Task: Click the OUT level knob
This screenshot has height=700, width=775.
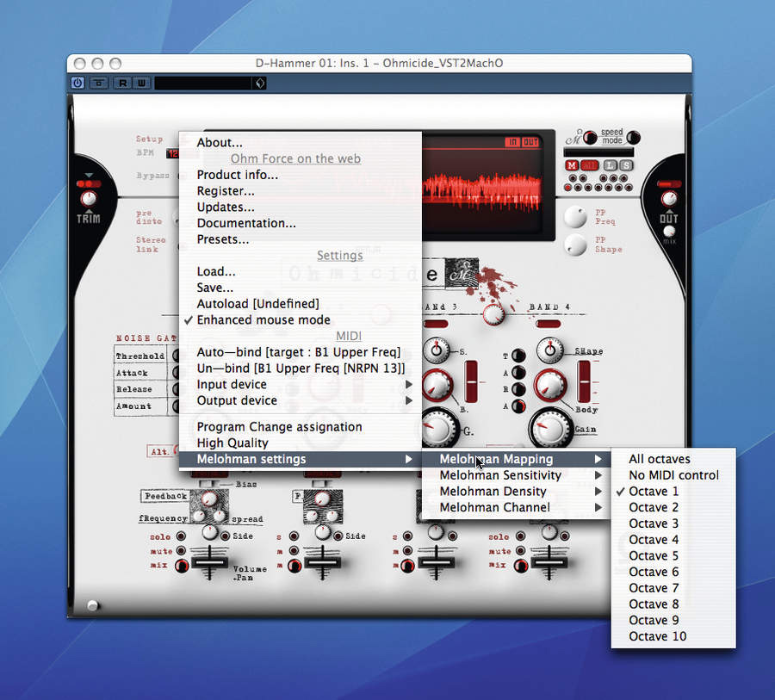Action: [x=668, y=199]
